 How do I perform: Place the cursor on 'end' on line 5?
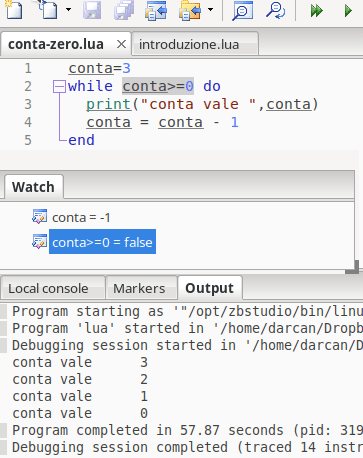[81, 140]
